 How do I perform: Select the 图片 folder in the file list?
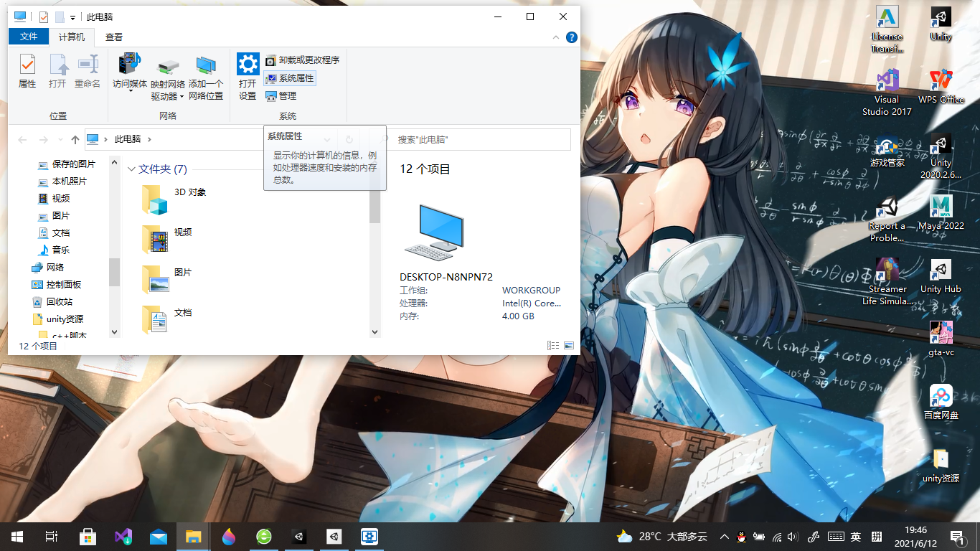coord(167,279)
